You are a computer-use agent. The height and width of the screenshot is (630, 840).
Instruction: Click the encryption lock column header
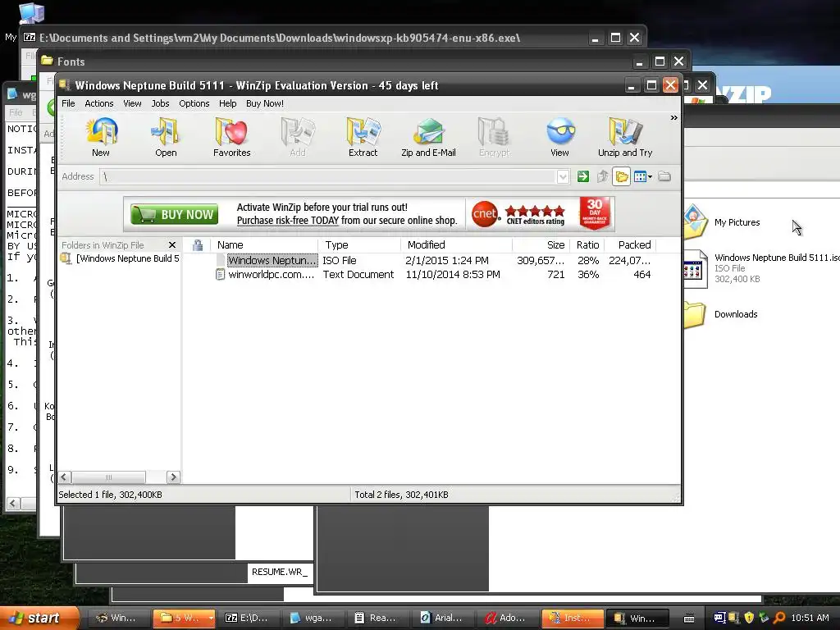point(198,244)
